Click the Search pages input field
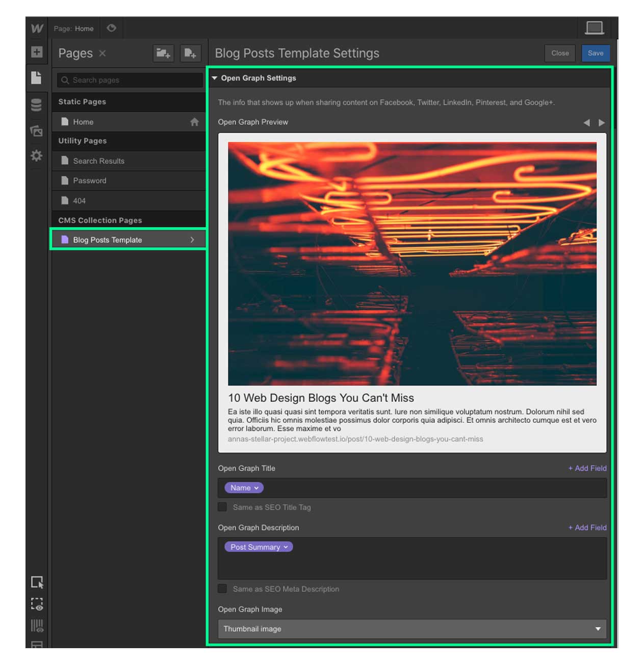Screen dimensions: 644x665 [x=130, y=80]
